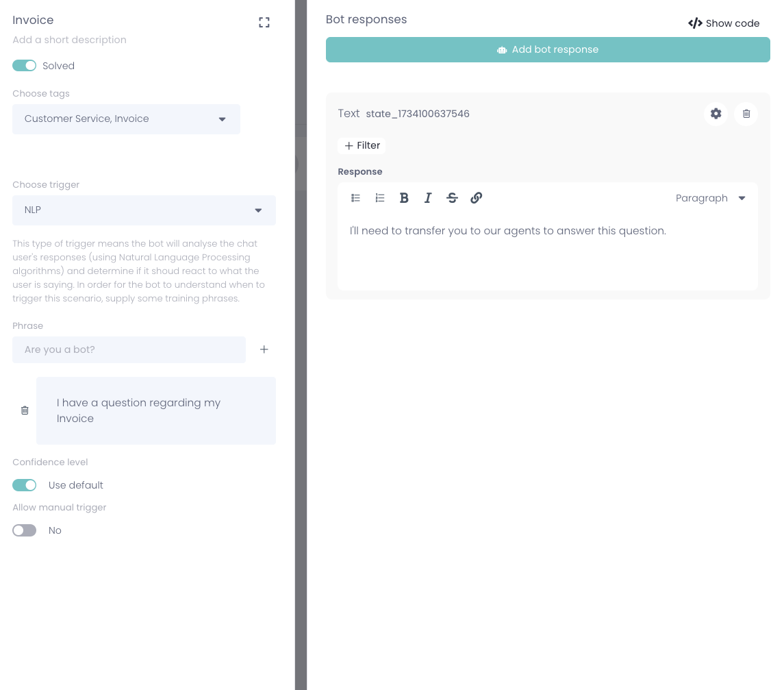The image size is (784, 690).
Task: Enable the Allow manual trigger toggle
Action: 25,530
